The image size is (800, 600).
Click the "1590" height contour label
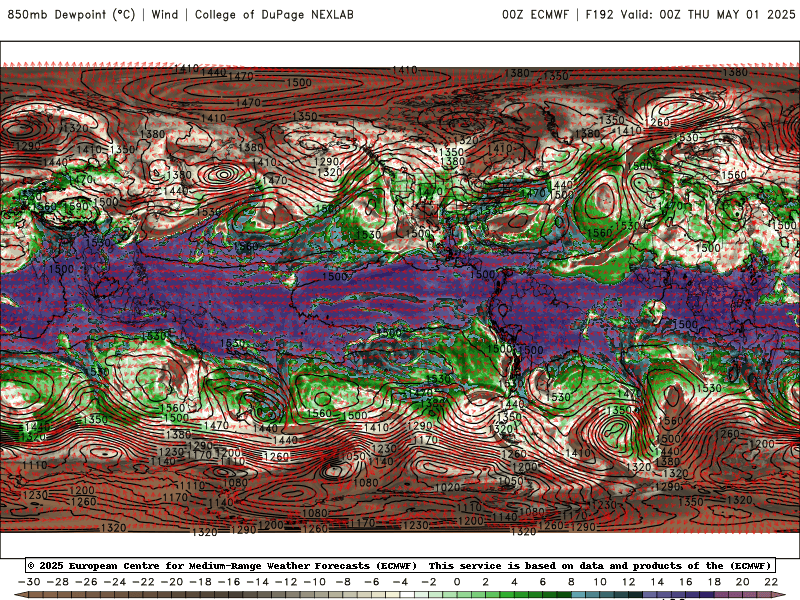77,206
